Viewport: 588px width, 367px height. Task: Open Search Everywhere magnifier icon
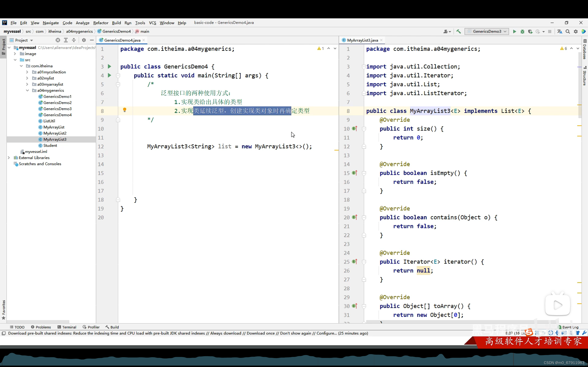pyautogui.click(x=568, y=32)
